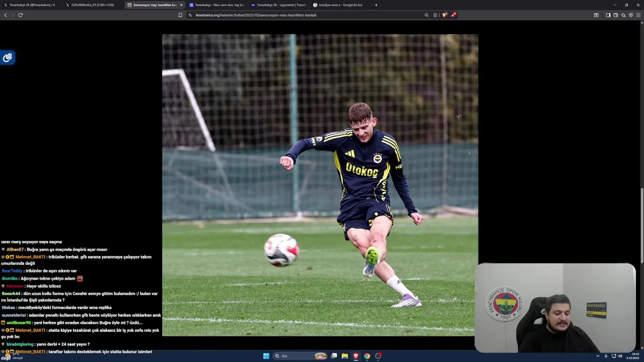Reload the fenerbahce.org page

pyautogui.click(x=21, y=15)
